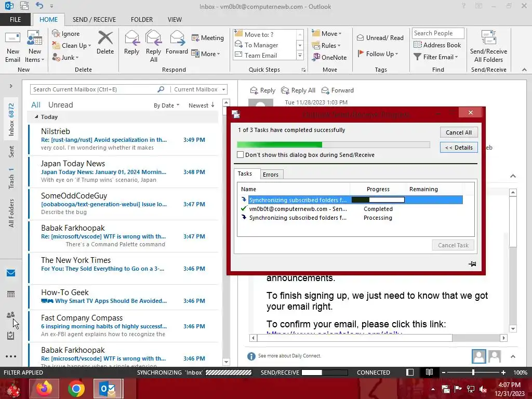Open the More respond options dropdown

(x=206, y=54)
